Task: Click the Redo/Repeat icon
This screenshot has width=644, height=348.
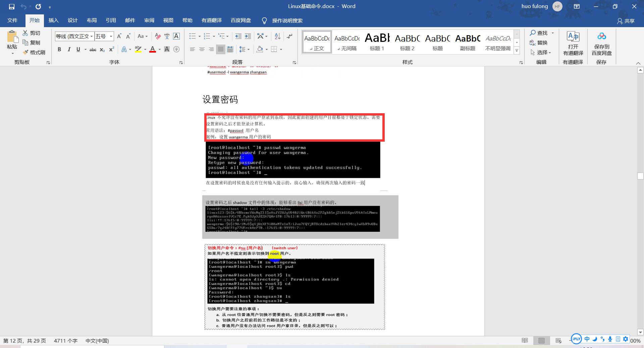Action: coord(38,7)
